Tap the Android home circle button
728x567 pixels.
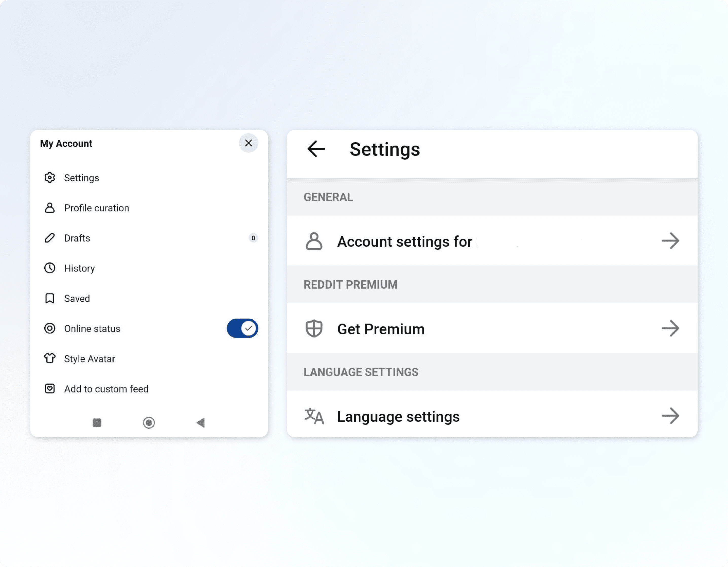149,423
